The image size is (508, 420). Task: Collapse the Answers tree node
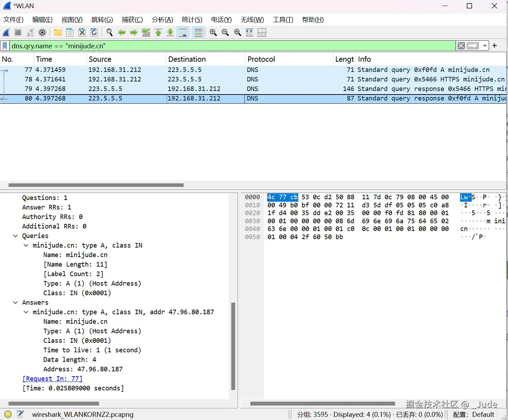coord(15,303)
